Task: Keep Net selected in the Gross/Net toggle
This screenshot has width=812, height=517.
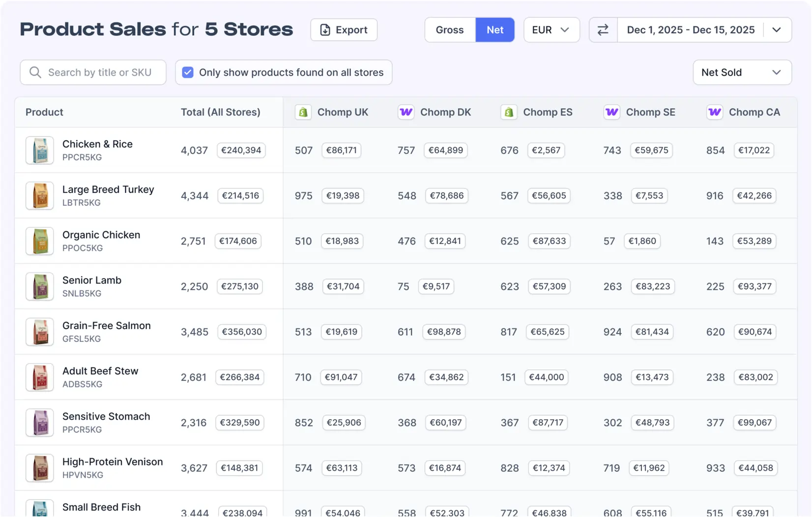Action: pyautogui.click(x=494, y=30)
